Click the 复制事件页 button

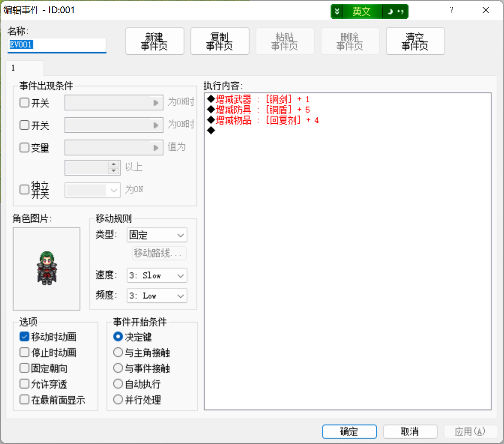[220, 41]
